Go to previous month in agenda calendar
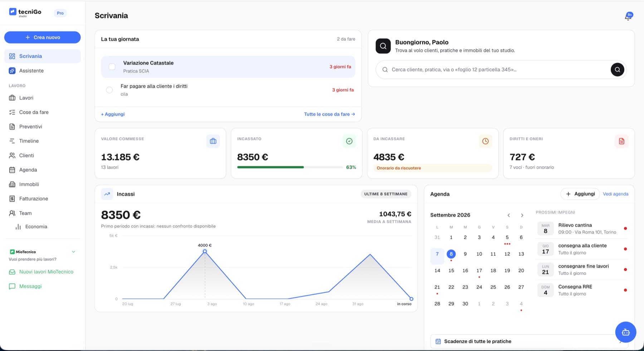The width and height of the screenshot is (644, 351). [508, 215]
